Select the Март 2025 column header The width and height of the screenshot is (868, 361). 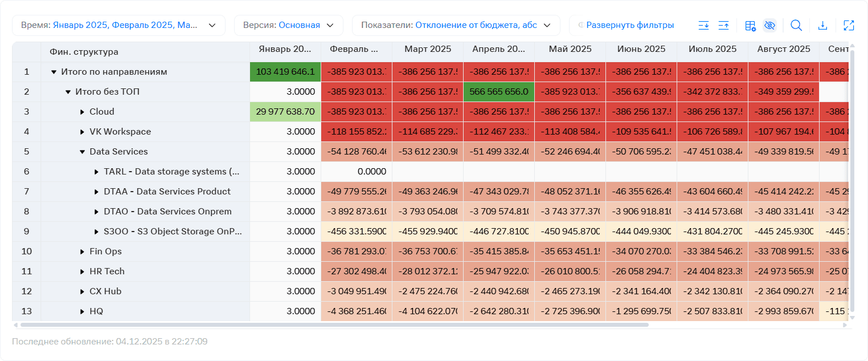point(428,50)
